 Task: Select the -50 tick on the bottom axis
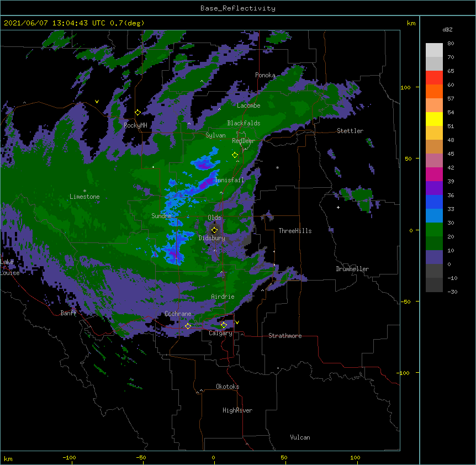point(141,458)
